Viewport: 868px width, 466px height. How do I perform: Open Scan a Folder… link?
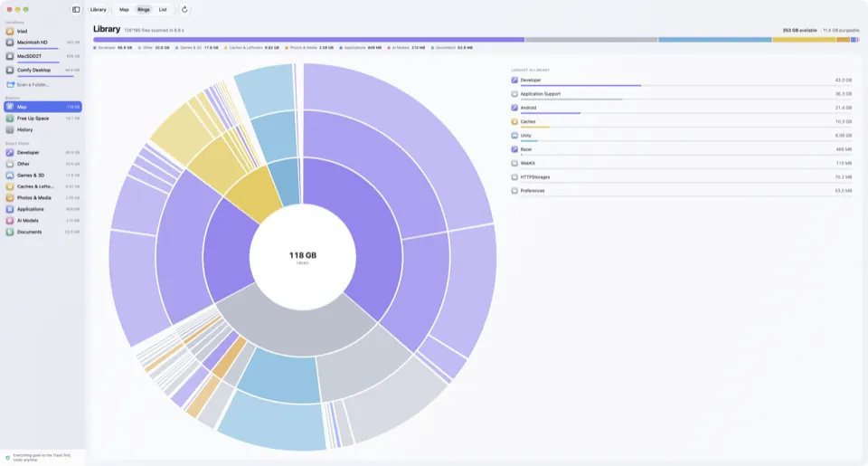(33, 85)
